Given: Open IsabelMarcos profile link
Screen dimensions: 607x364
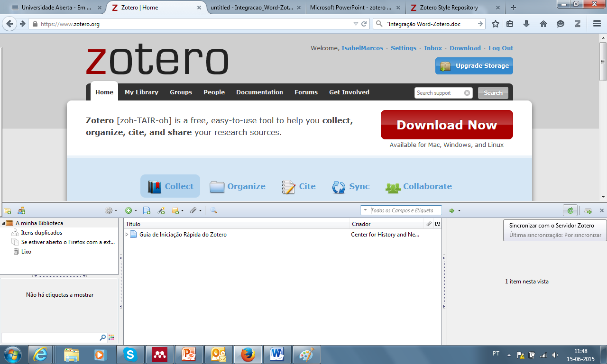Looking at the screenshot, I should click(x=362, y=48).
